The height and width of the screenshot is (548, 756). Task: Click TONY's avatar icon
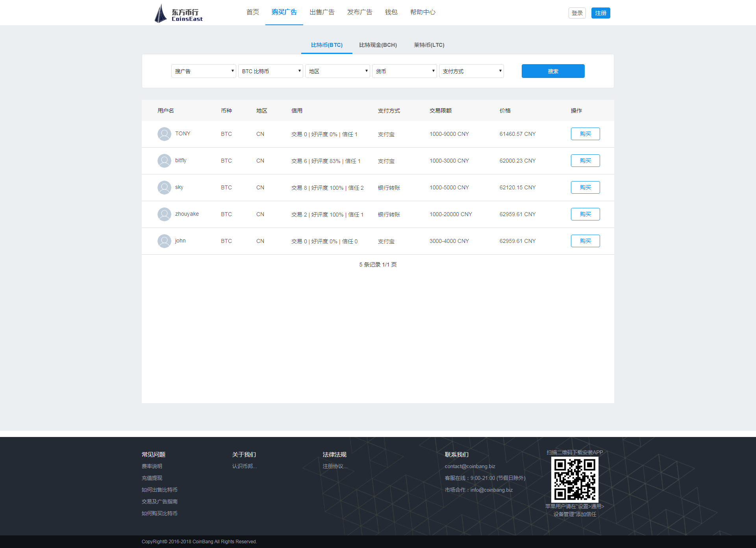(164, 134)
